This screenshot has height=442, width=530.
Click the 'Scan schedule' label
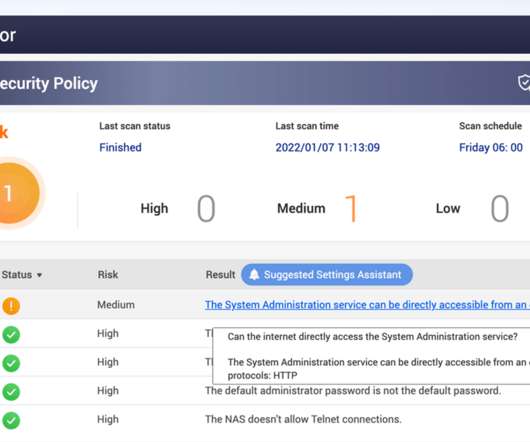coord(490,126)
